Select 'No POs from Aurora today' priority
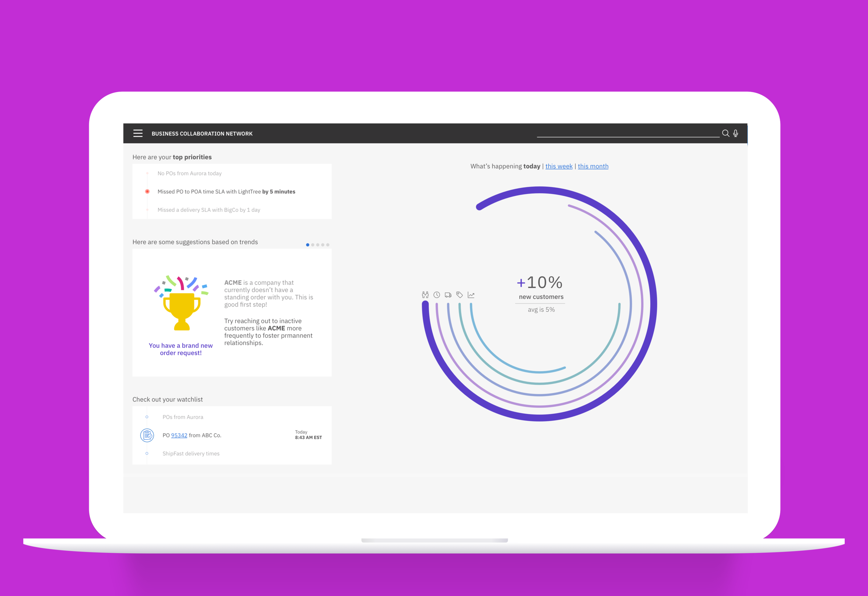868x596 pixels. [x=190, y=174]
